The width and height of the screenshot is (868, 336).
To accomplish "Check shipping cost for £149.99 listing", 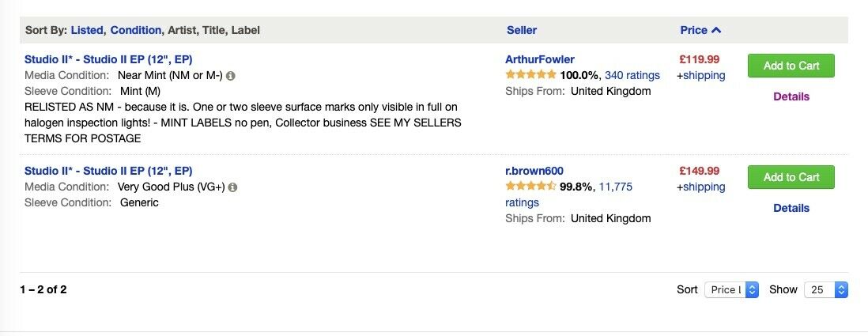I will click(701, 187).
